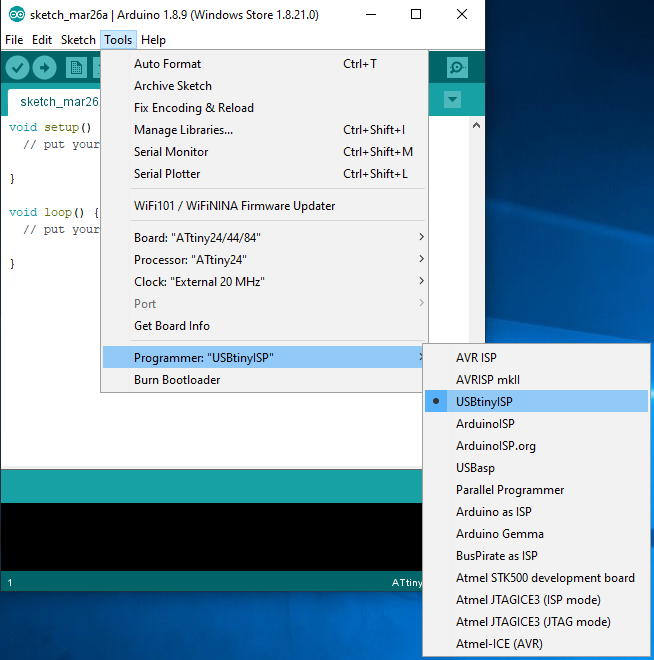Pick USBasp programmer
Screen dimensions: 654x660
[536, 468]
